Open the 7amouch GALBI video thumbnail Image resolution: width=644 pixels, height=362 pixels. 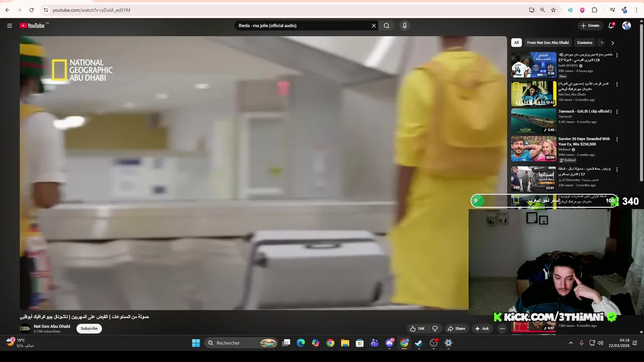(534, 121)
